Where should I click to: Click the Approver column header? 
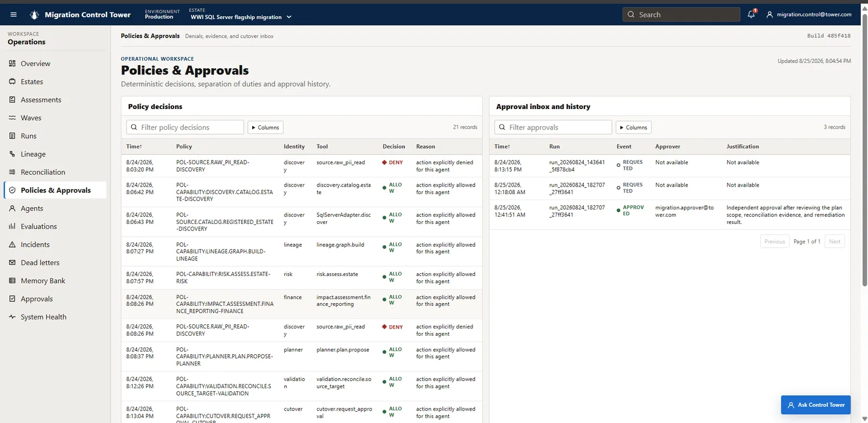[668, 146]
